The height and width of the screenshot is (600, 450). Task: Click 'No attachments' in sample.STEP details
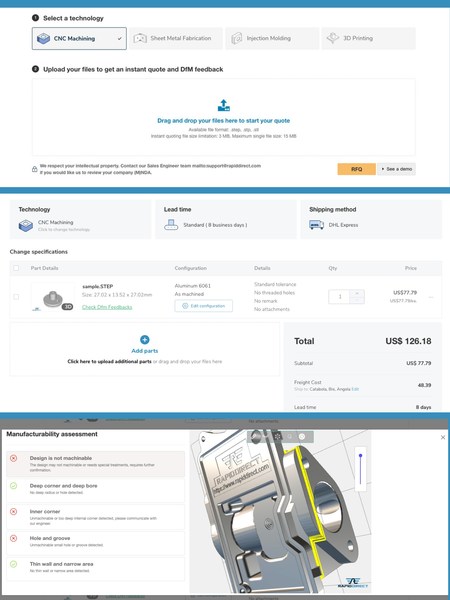coord(272,309)
